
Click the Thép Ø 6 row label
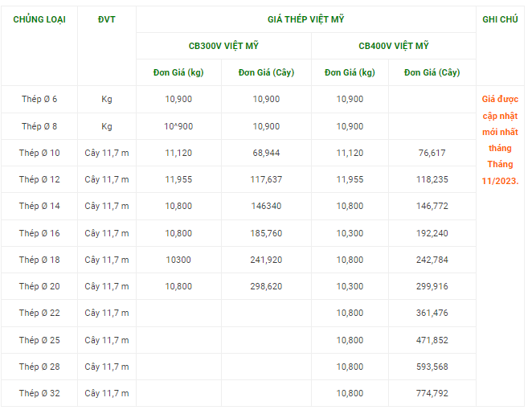point(39,99)
